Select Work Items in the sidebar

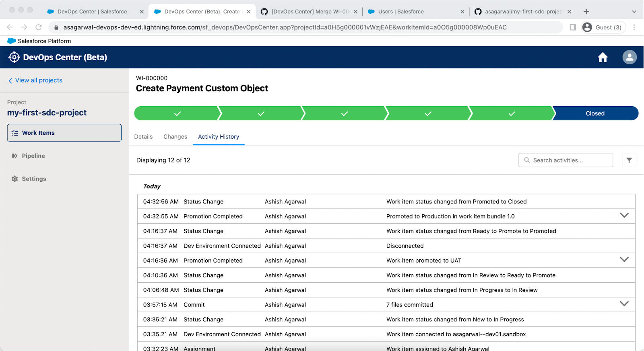click(64, 133)
